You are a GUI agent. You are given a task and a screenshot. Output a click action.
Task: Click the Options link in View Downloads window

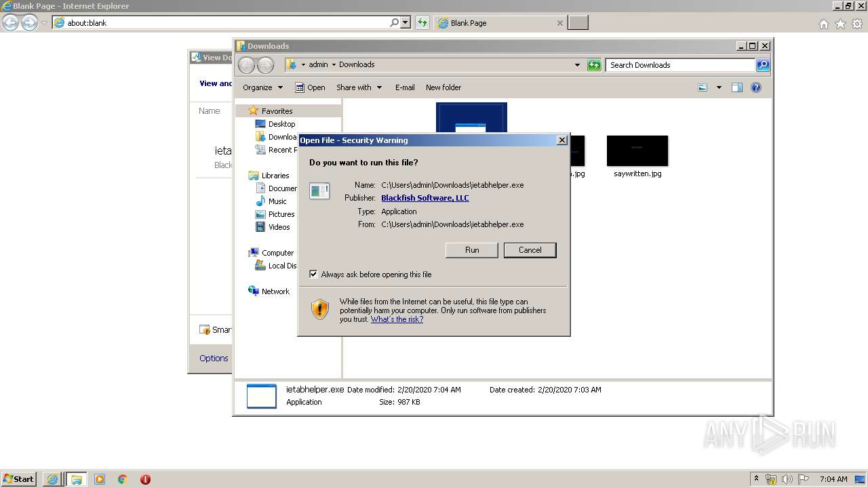(214, 358)
